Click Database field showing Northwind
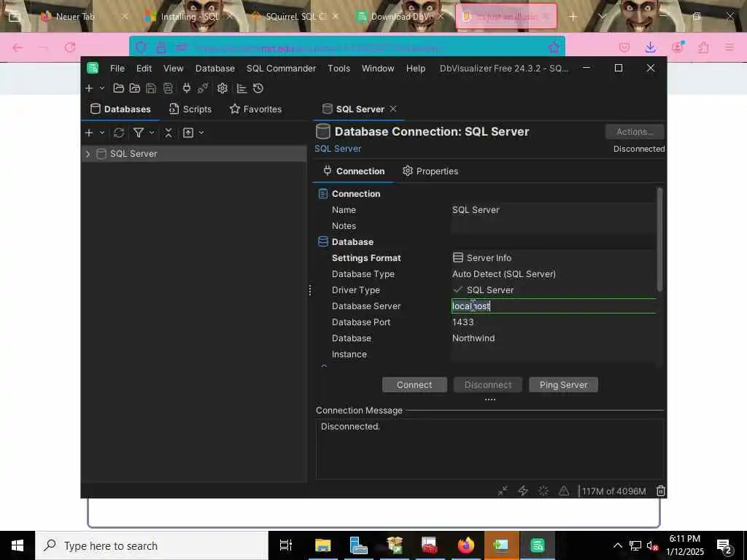The width and height of the screenshot is (747, 560). pos(553,338)
